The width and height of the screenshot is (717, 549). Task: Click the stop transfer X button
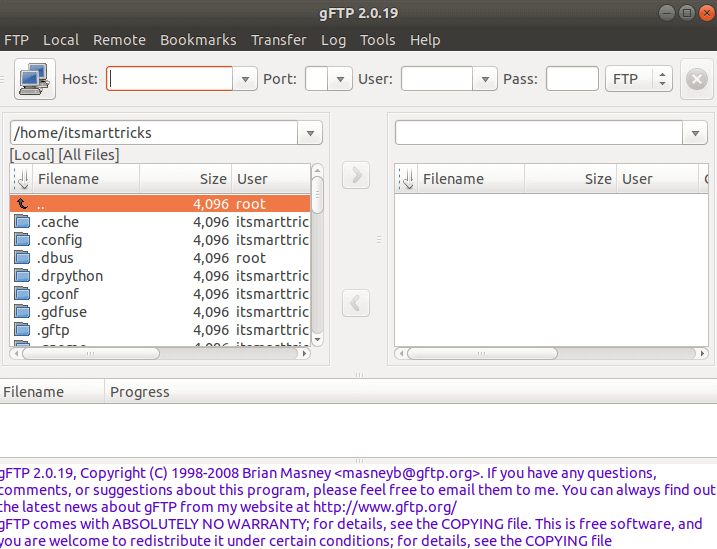point(697,79)
